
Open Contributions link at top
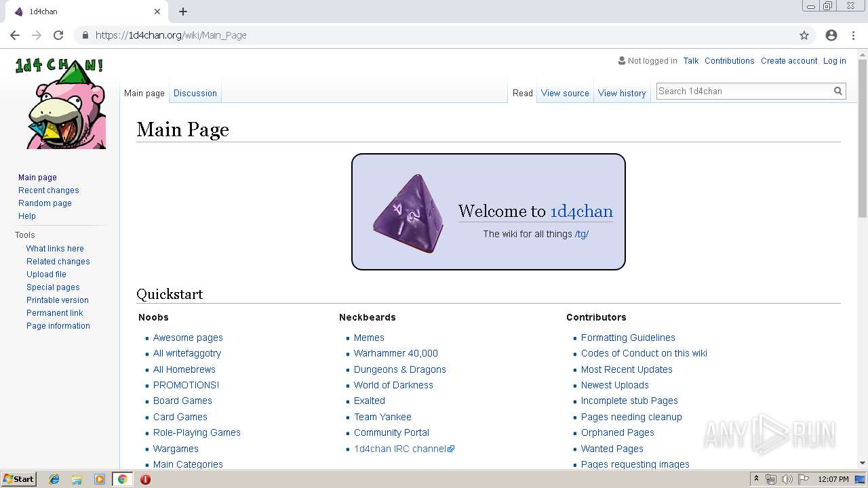coord(729,61)
